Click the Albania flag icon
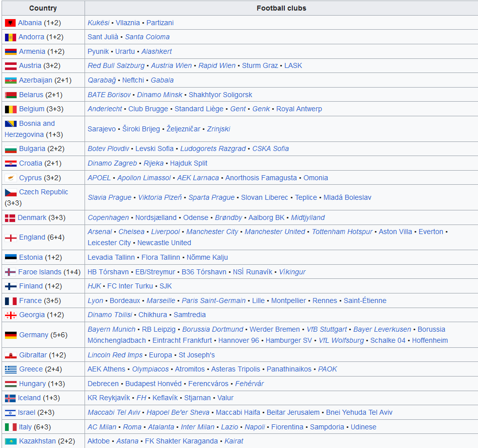478x448 pixels. pos(11,23)
